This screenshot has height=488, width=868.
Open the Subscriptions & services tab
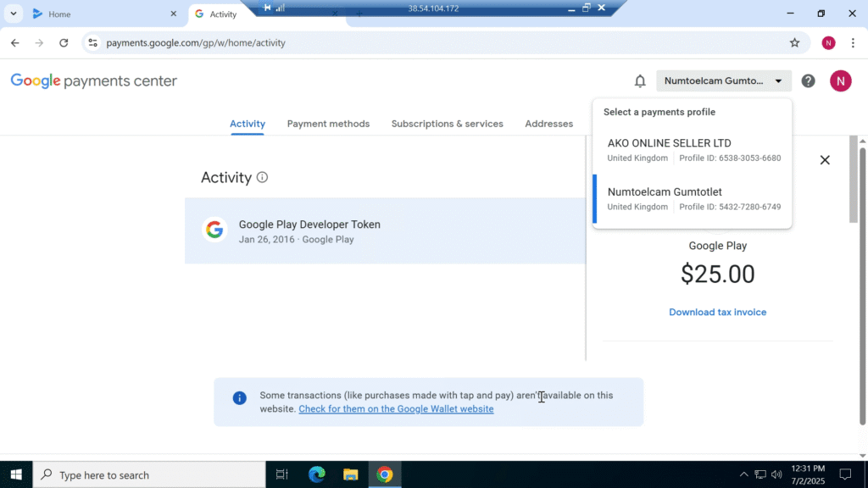pos(448,124)
